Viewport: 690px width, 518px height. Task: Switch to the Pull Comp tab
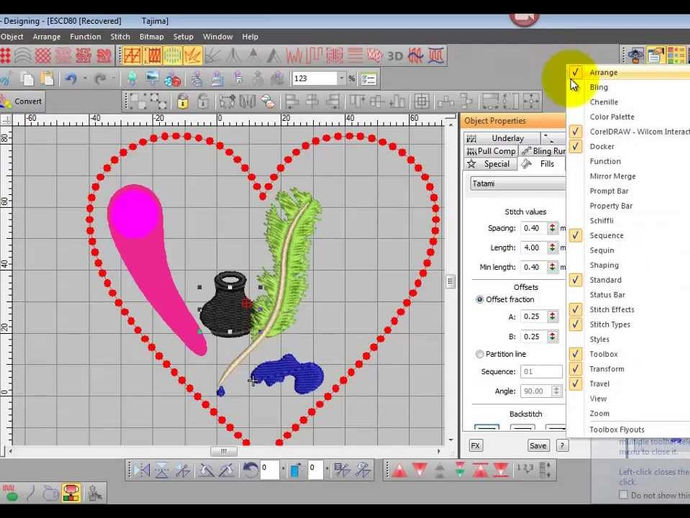point(491,151)
